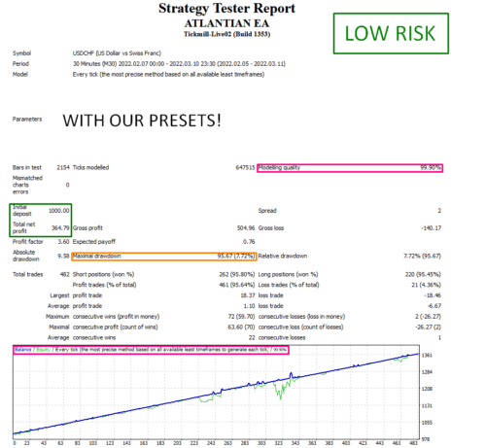Screen dimensions: 486x448
Task: Select the 'Symbol' row label
Action: tap(21, 53)
